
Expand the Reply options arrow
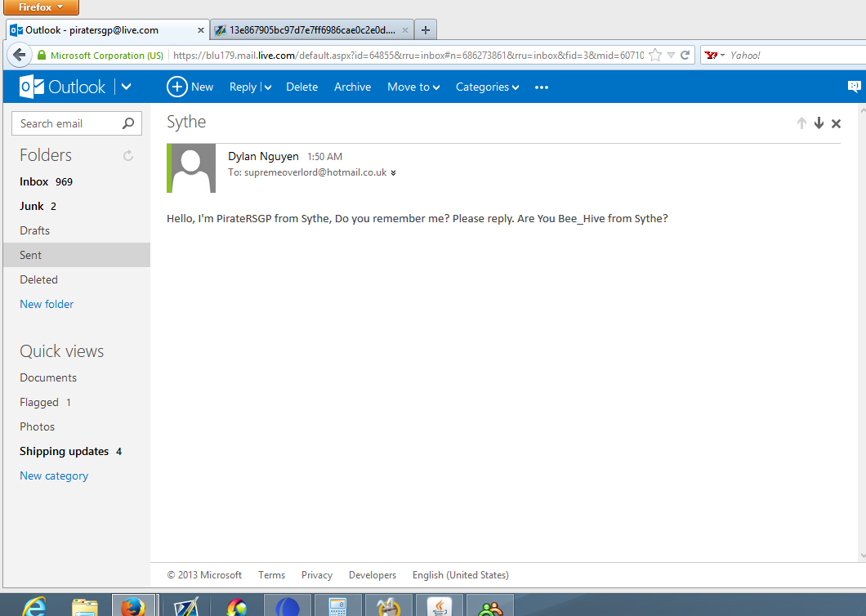click(x=268, y=87)
